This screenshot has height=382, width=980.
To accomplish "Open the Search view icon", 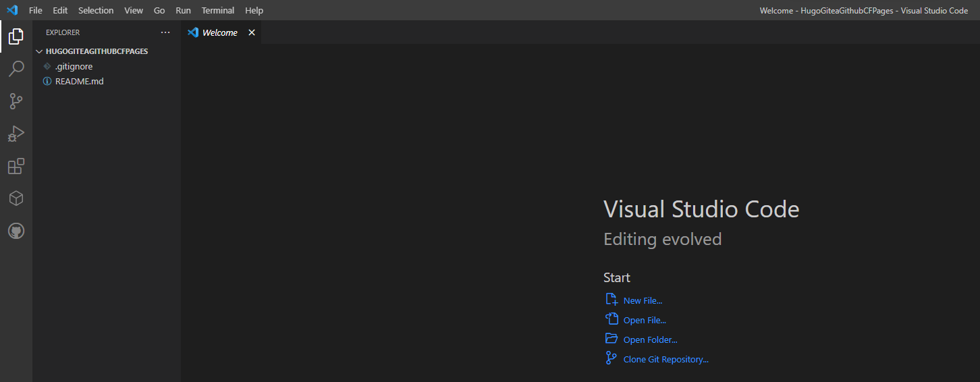I will point(16,69).
